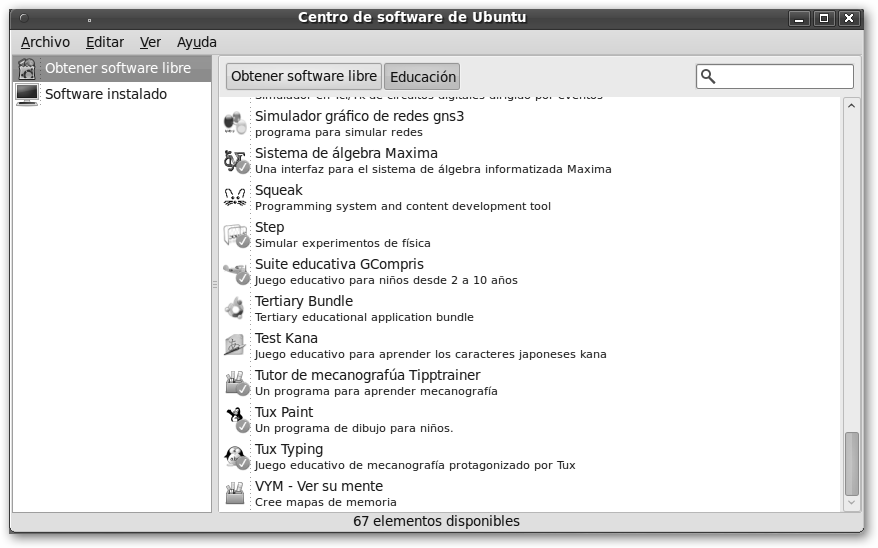Image resolution: width=878 pixels, height=548 pixels.
Task: Select the Sistema de álgebra Maxima icon
Action: click(235, 160)
